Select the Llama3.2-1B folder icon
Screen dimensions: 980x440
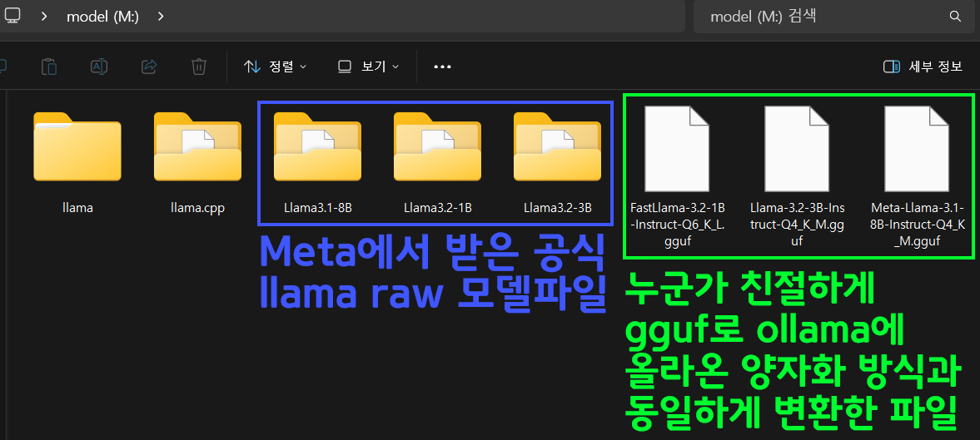point(437,146)
